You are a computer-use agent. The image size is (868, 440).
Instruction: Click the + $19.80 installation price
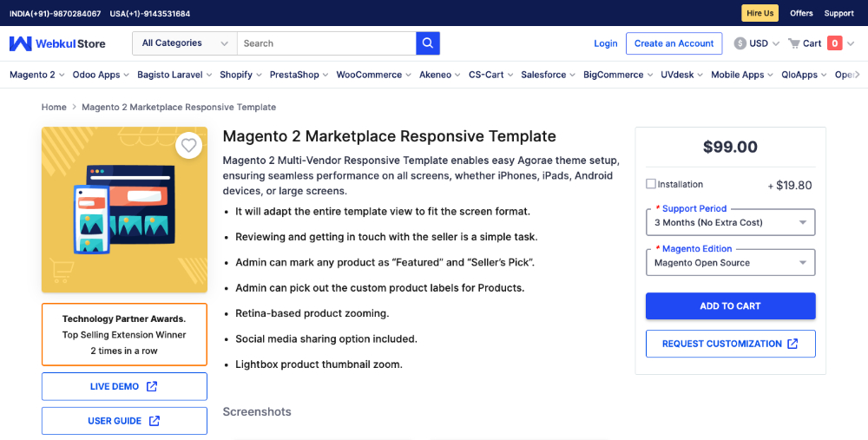(x=790, y=186)
